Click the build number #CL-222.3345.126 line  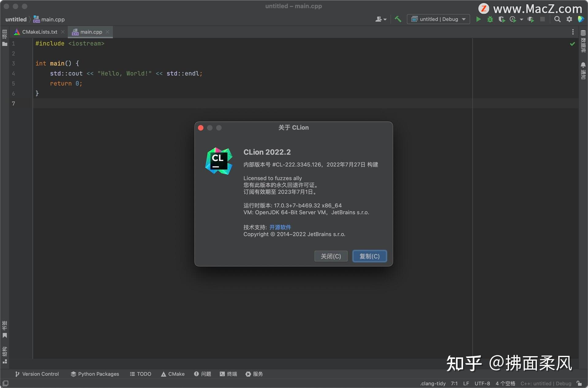(x=311, y=165)
